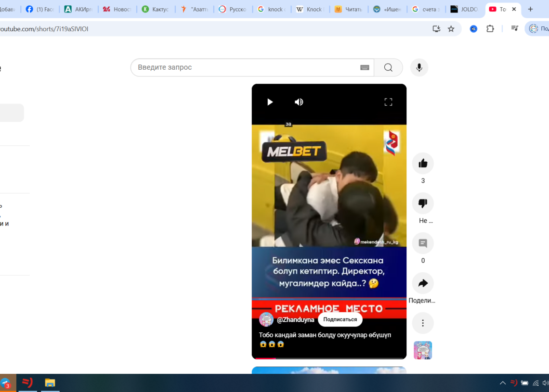Like the video with thumbs up
This screenshot has width=549, height=392.
tap(423, 164)
